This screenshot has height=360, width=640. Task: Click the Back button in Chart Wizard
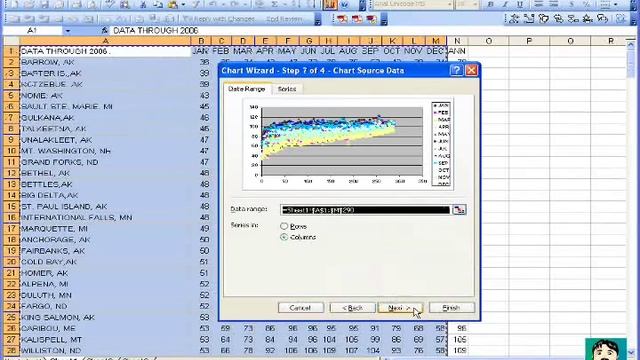[352, 308]
